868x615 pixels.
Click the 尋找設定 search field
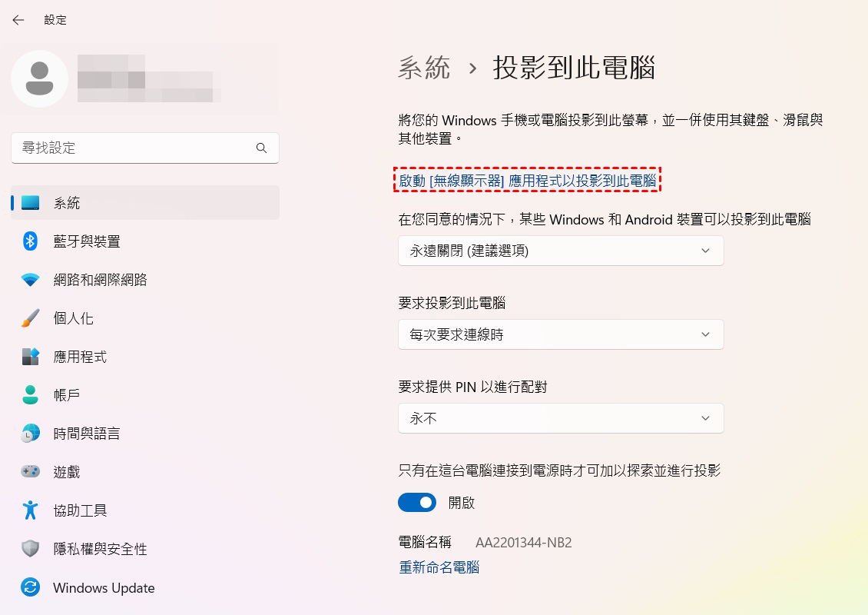[144, 148]
